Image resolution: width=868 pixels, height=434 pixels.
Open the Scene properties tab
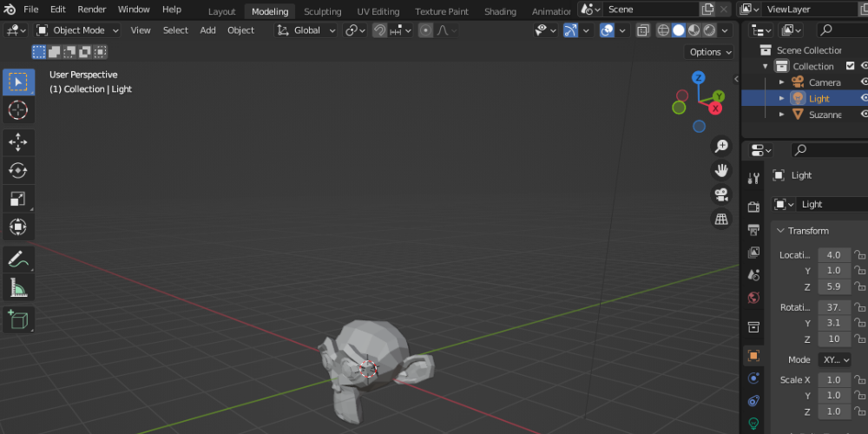753,275
